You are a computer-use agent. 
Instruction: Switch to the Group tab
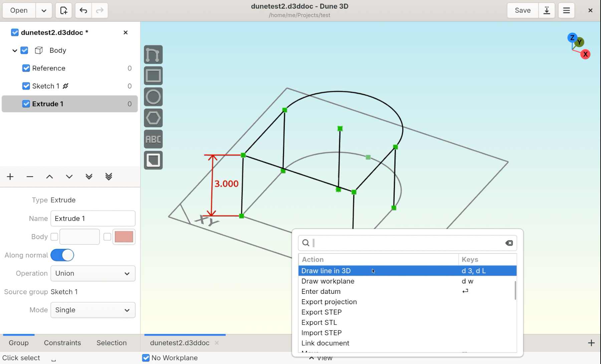point(19,343)
